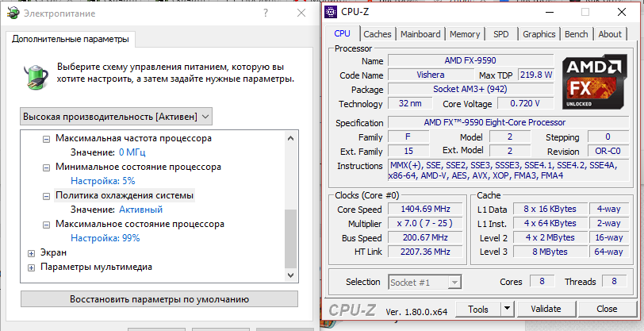This screenshot has width=644, height=331.
Task: Maximize the CPU-Z window
Action: click(x=585, y=13)
